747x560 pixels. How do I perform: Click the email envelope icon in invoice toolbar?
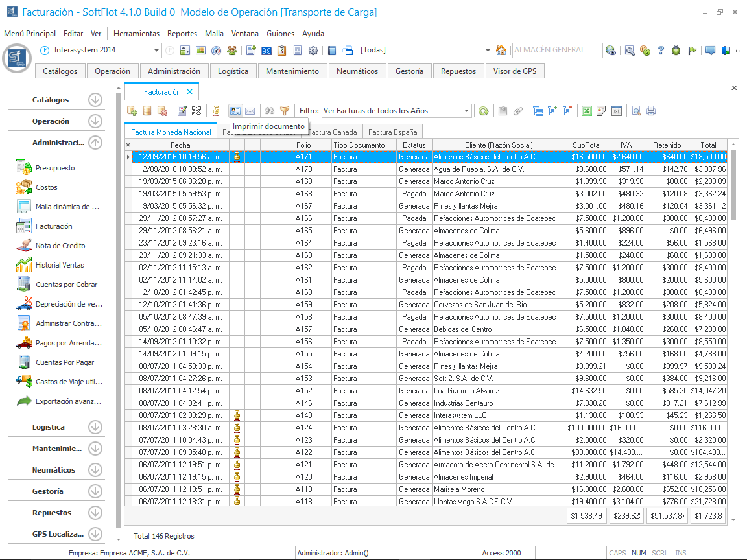[250, 111]
